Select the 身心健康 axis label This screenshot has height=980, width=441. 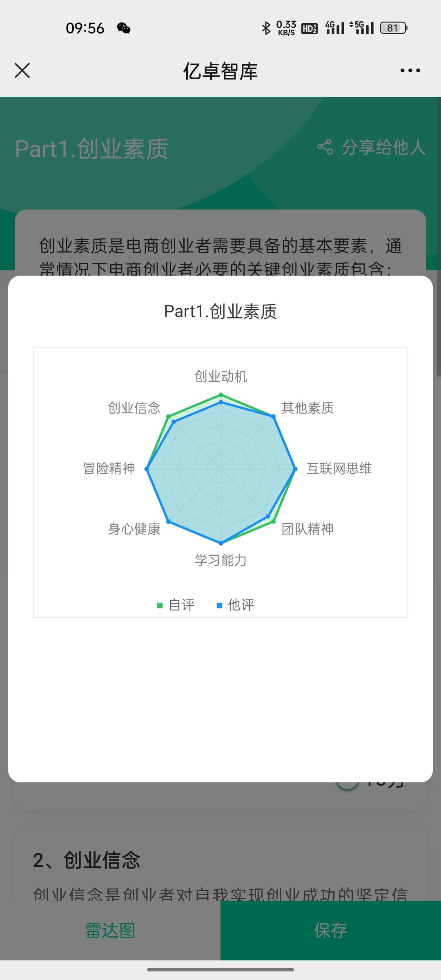[134, 529]
